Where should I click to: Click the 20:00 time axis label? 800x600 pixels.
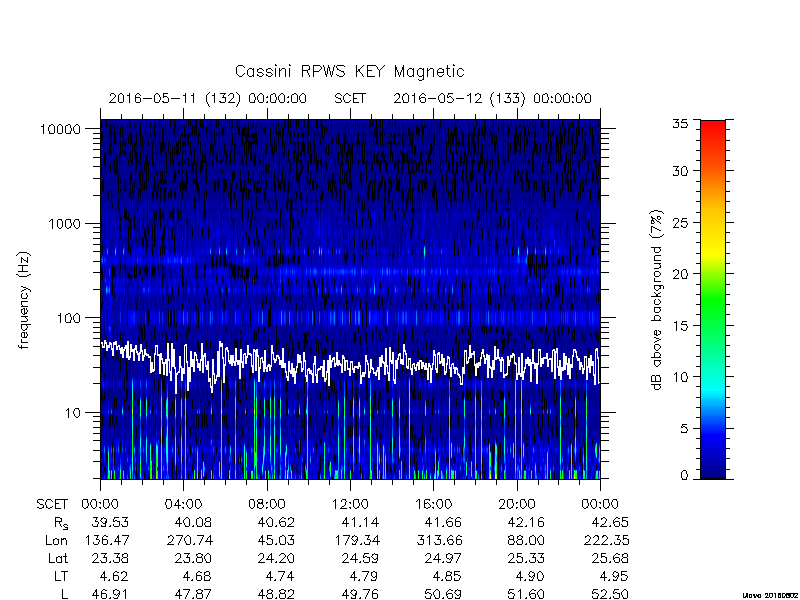(x=516, y=505)
